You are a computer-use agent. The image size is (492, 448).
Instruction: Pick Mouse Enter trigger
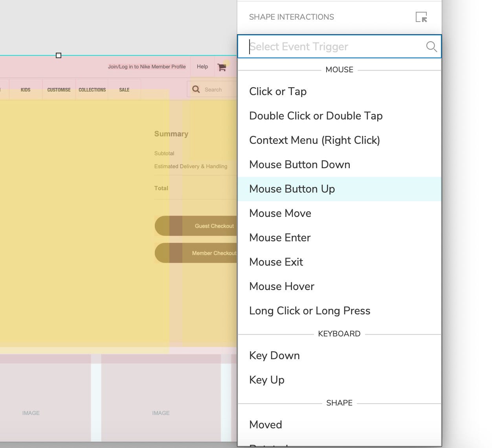click(x=340, y=237)
